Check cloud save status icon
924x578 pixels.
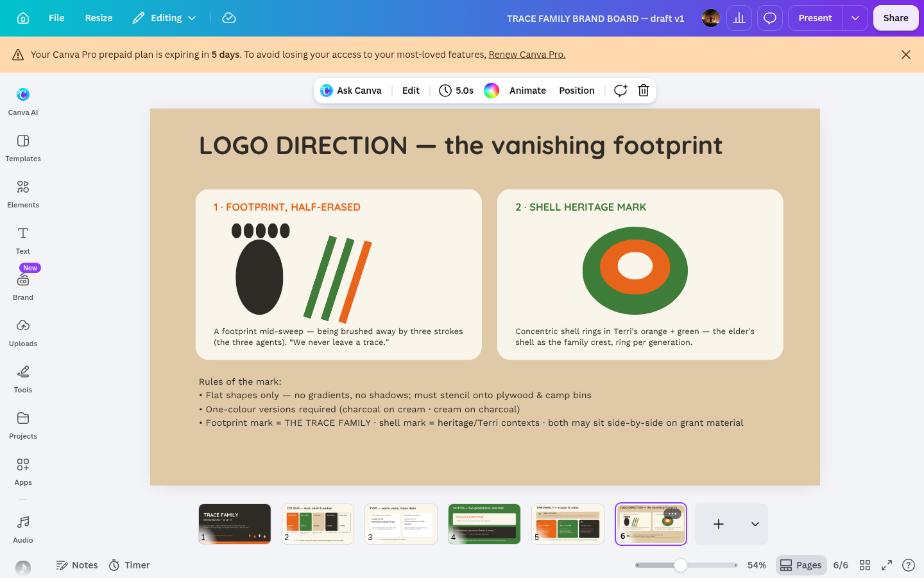(229, 18)
